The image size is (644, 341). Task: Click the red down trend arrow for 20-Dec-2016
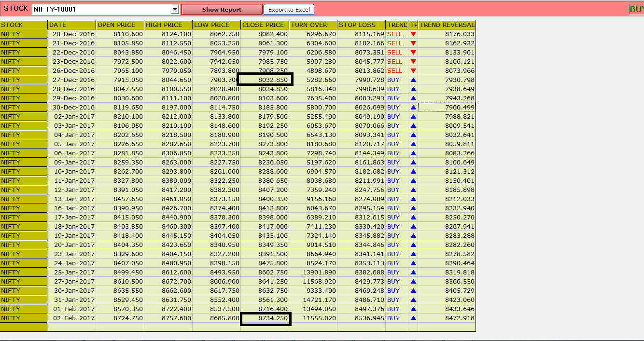coord(413,34)
